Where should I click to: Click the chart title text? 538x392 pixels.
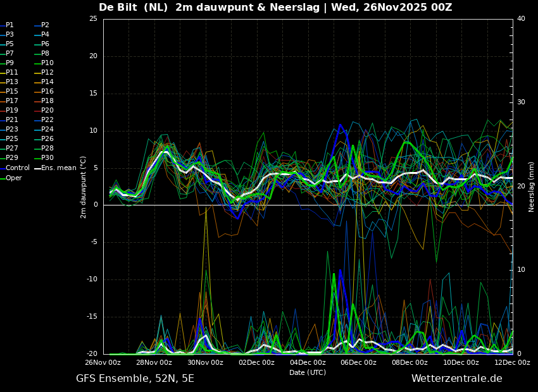[275, 8]
